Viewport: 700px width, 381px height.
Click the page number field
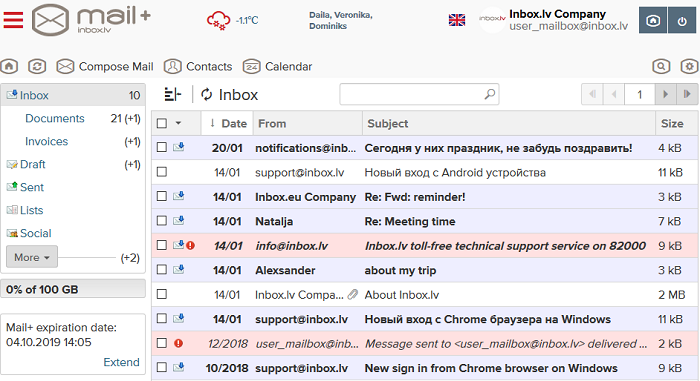point(639,94)
